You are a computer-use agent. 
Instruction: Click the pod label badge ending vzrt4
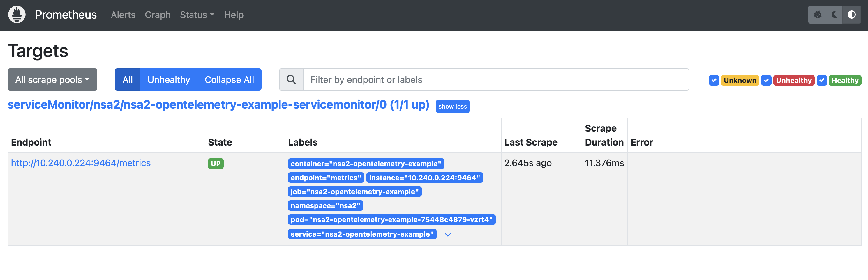[391, 219]
